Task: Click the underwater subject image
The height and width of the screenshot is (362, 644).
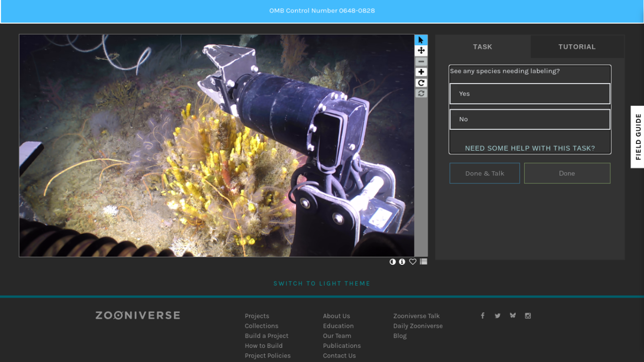Action: pyautogui.click(x=217, y=146)
